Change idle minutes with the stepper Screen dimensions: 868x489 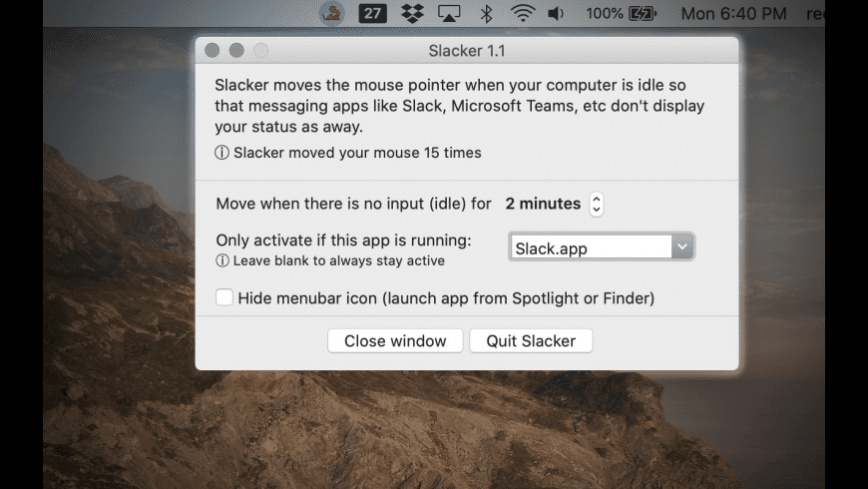tap(597, 204)
